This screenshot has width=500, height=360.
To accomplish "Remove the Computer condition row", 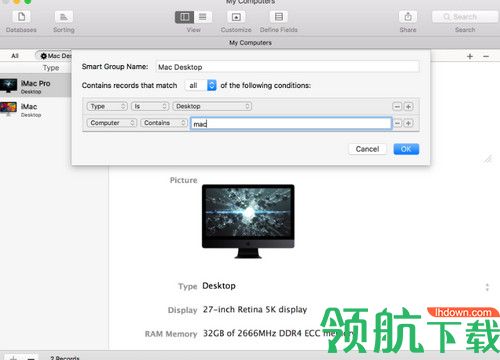I will point(397,123).
